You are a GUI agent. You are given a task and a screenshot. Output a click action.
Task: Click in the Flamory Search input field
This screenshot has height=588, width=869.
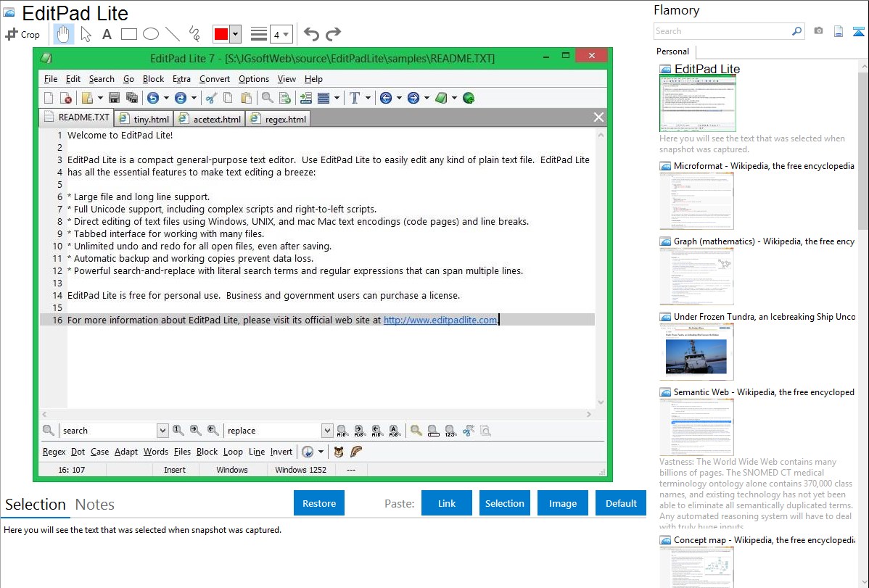coord(722,31)
